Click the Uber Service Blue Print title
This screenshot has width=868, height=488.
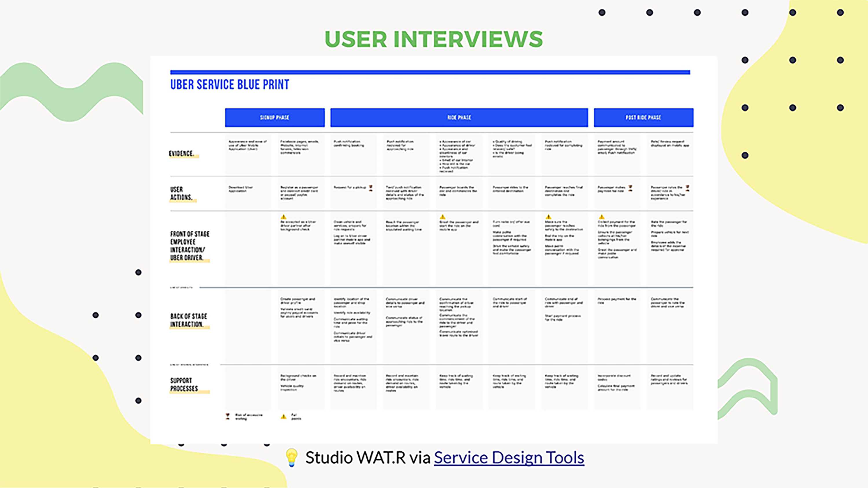point(230,84)
